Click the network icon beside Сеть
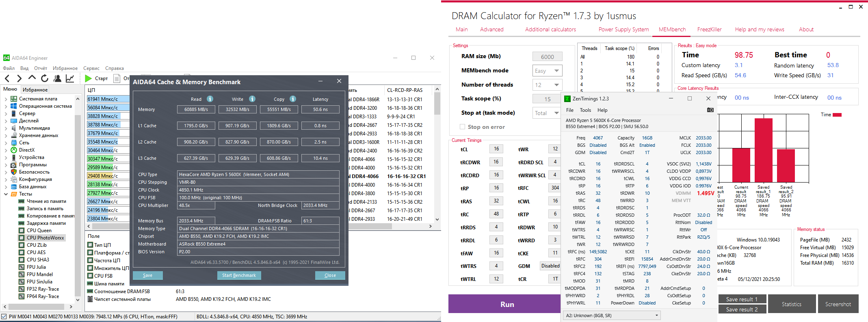The height and width of the screenshot is (322, 868). click(x=14, y=143)
